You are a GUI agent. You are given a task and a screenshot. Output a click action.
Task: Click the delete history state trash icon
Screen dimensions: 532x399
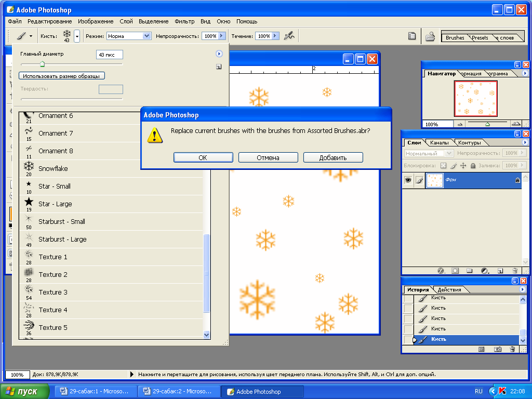pos(513,349)
